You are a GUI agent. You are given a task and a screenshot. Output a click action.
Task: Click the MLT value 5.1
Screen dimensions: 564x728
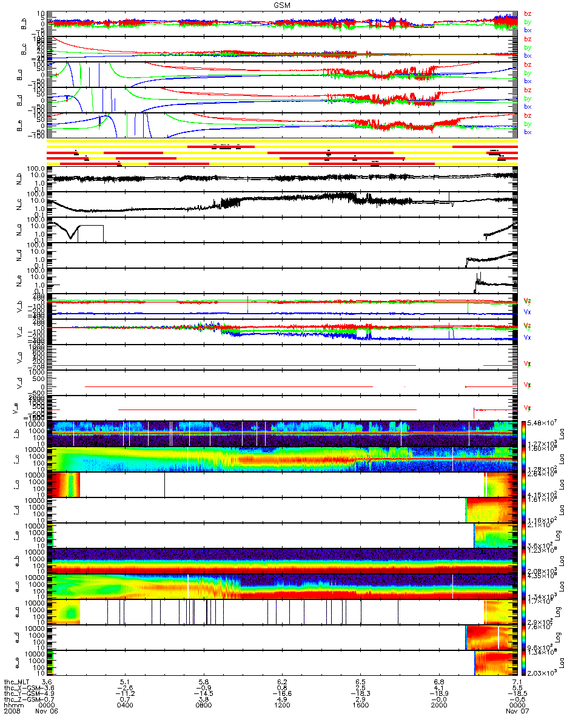click(x=126, y=681)
